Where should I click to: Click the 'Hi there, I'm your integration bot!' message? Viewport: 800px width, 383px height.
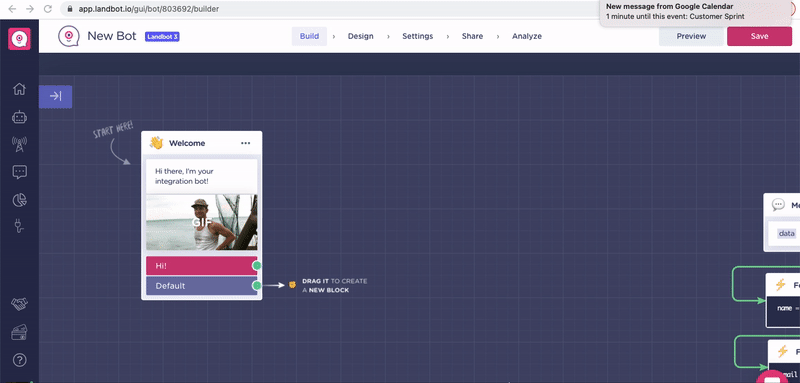click(x=202, y=176)
